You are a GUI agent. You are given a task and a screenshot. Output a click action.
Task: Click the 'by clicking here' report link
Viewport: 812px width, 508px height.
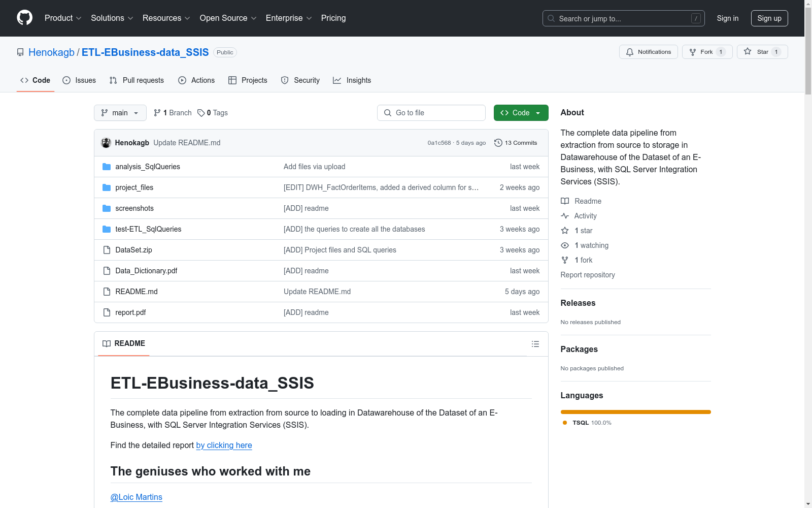(x=224, y=445)
